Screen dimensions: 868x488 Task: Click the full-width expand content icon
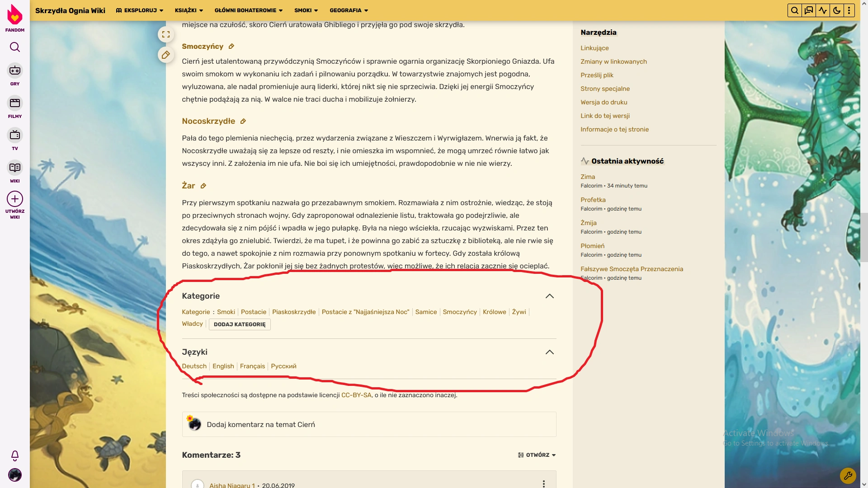pyautogui.click(x=166, y=34)
